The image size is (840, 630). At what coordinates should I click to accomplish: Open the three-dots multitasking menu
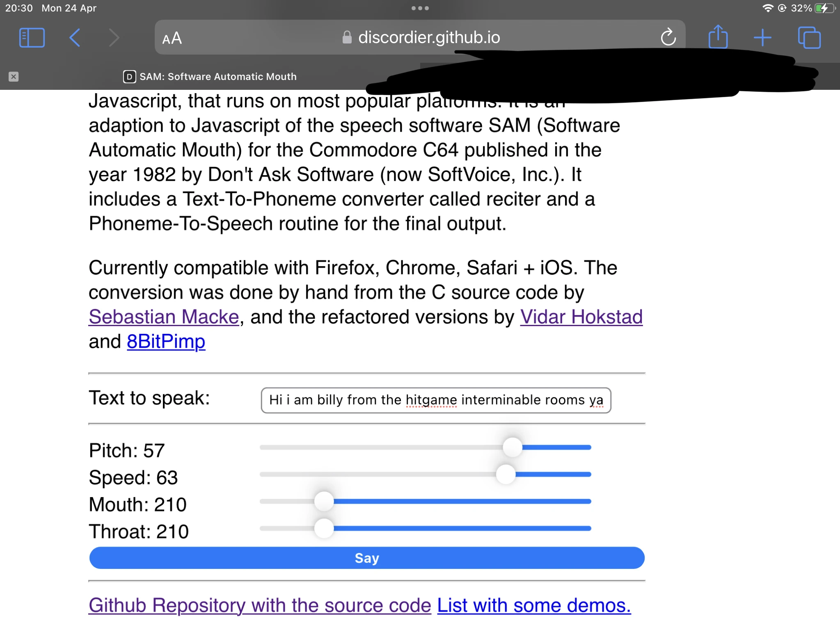[x=420, y=8]
